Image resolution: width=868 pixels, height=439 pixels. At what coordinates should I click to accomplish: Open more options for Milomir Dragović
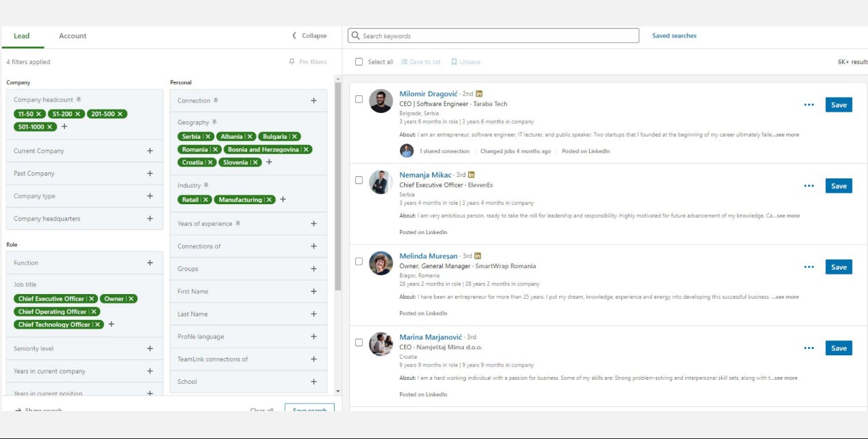click(x=809, y=105)
